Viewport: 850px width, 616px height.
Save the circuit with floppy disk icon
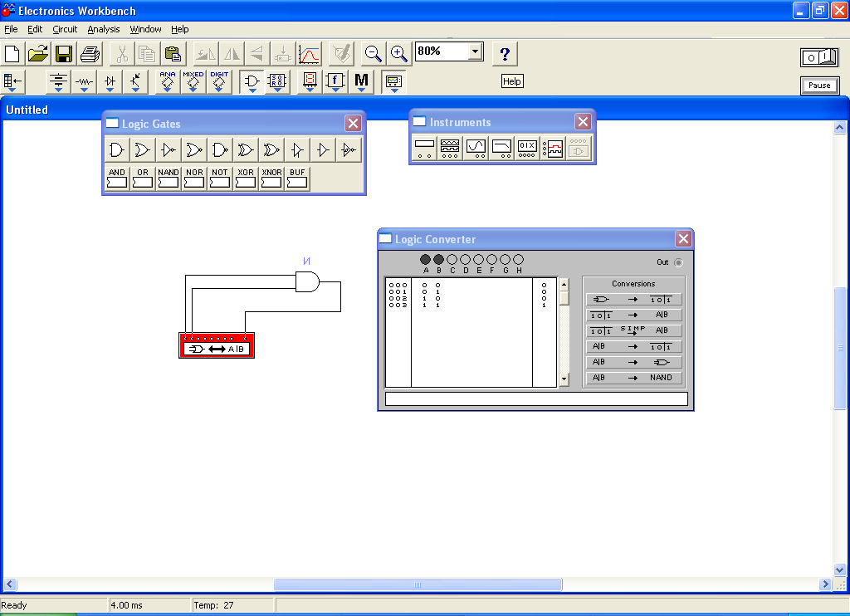[x=64, y=54]
